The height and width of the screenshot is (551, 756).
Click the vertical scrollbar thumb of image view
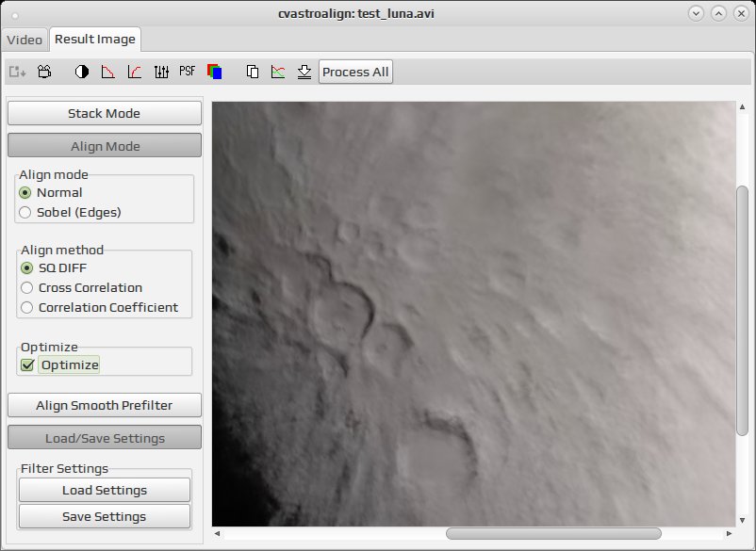click(x=742, y=311)
